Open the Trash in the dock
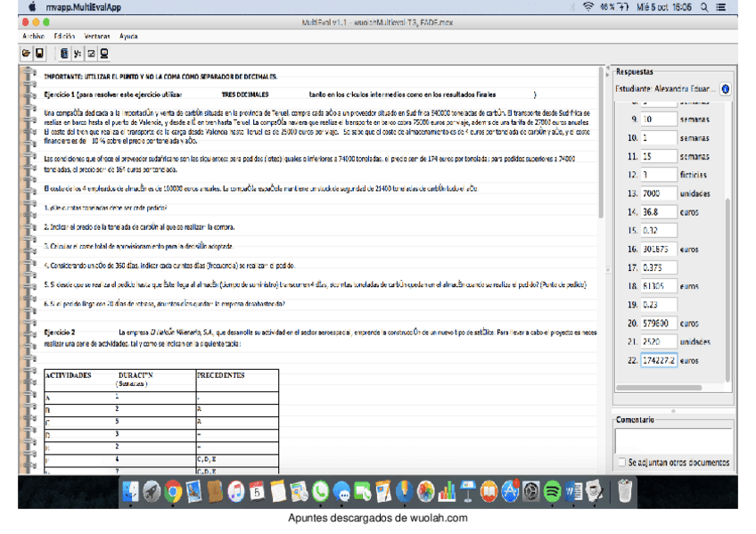This screenshot has height=534, width=756. (625, 492)
